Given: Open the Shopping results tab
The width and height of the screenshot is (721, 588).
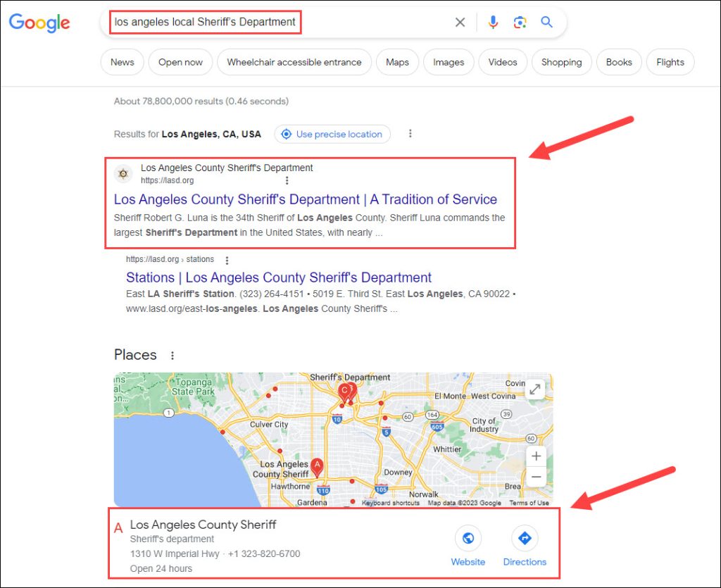Looking at the screenshot, I should [561, 62].
